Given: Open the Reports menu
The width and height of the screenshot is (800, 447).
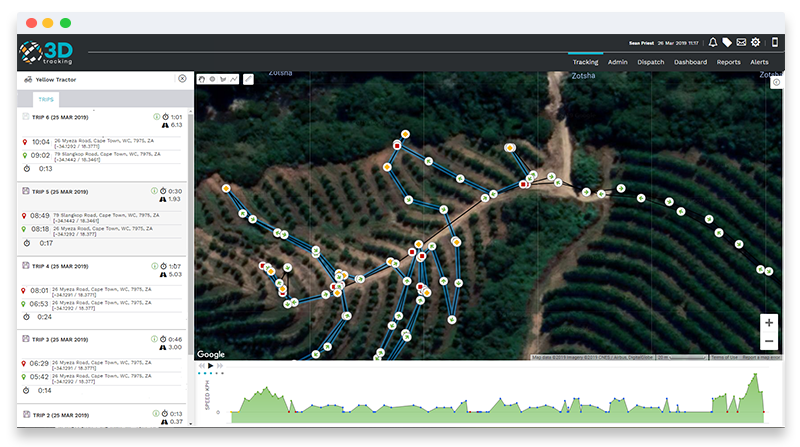Looking at the screenshot, I should (728, 62).
